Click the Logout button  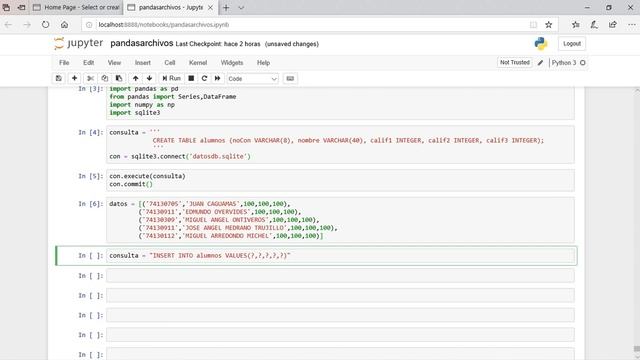572,44
